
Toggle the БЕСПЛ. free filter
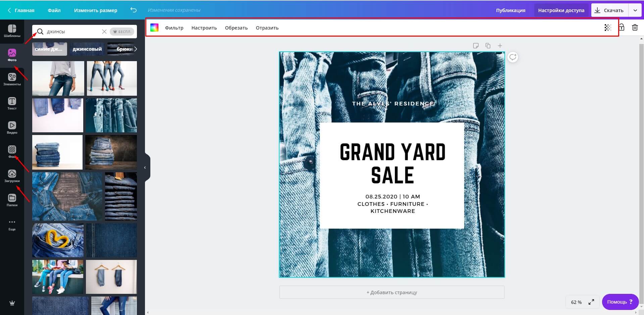(x=122, y=32)
